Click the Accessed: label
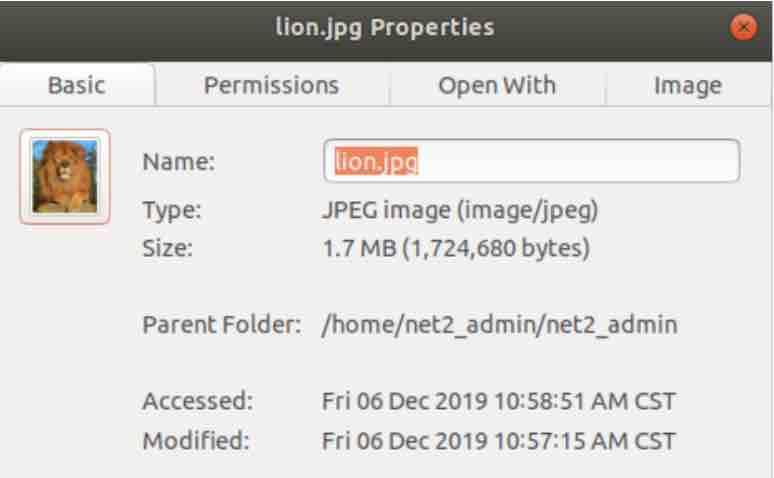The width and height of the screenshot is (774, 478). [198, 400]
